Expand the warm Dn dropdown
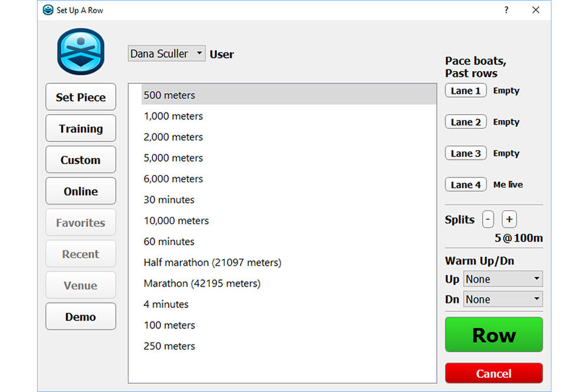 pyautogui.click(x=503, y=299)
